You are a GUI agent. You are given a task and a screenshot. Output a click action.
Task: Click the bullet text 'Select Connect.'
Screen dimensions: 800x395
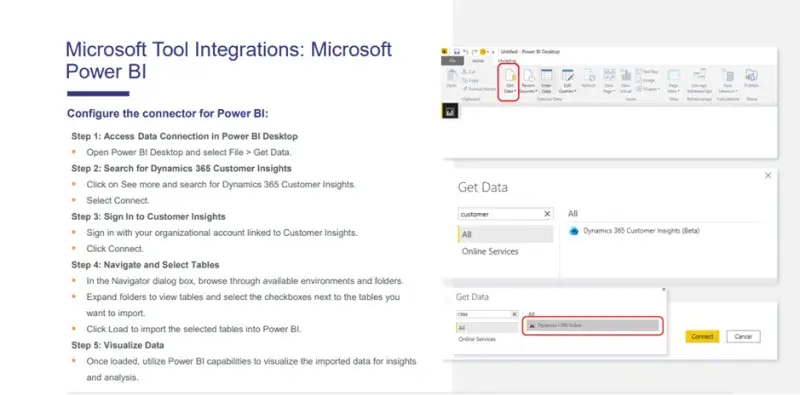pos(118,201)
